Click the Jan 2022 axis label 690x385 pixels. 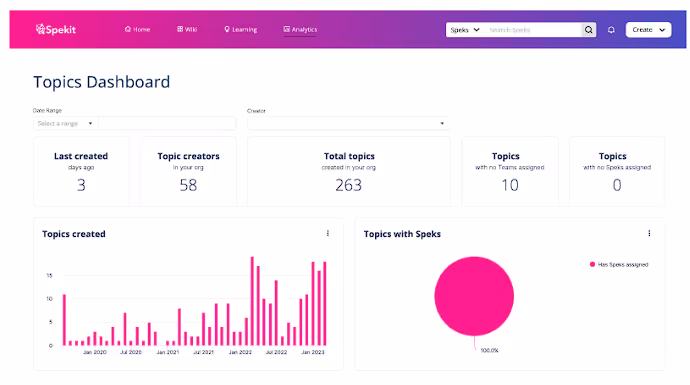coord(240,352)
